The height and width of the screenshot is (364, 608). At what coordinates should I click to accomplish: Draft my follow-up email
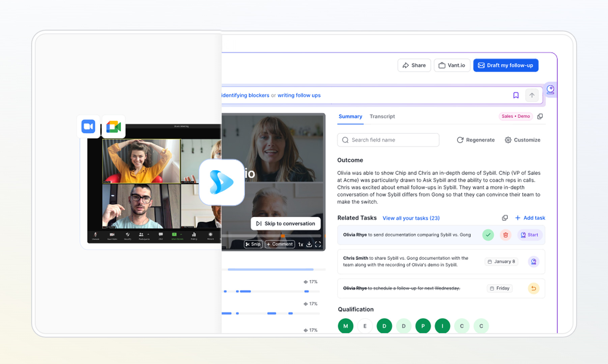pos(505,65)
